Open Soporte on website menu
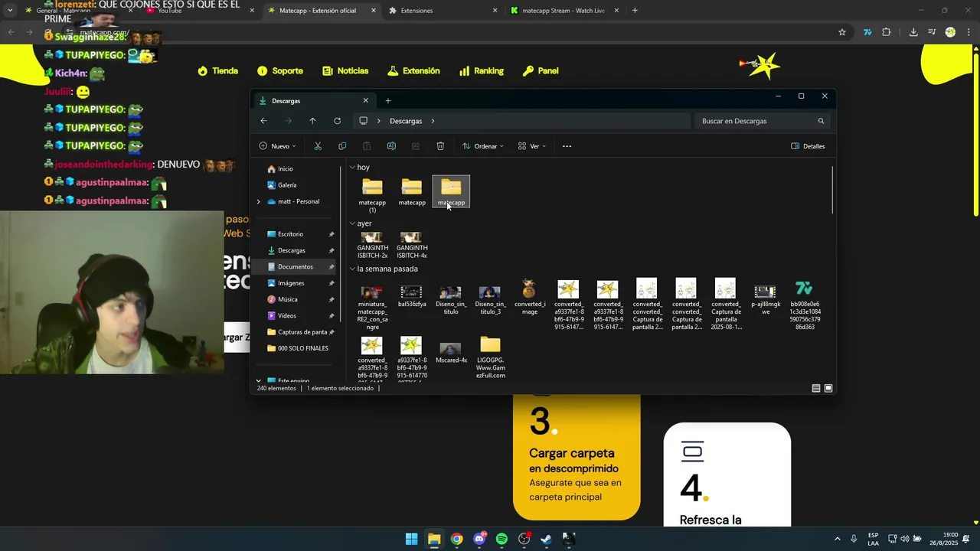 (x=280, y=71)
